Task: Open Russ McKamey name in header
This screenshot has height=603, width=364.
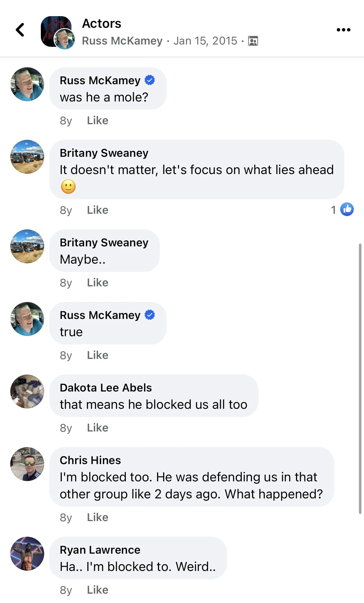Action: 122,41
